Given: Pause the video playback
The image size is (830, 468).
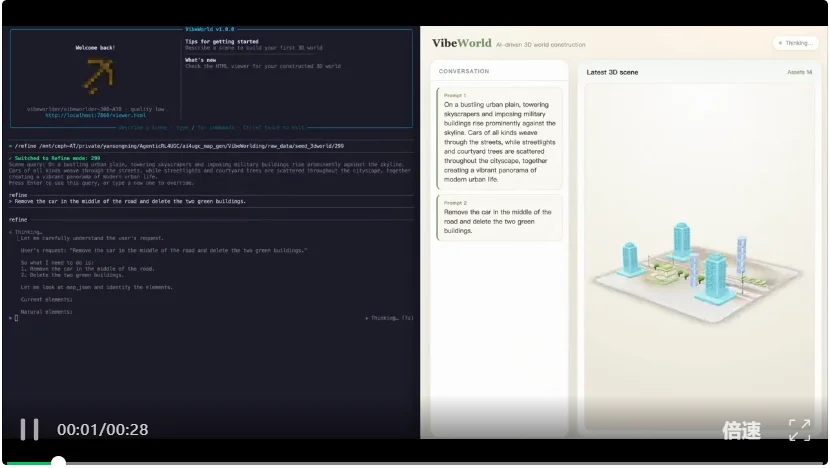Looking at the screenshot, I should 30,429.
